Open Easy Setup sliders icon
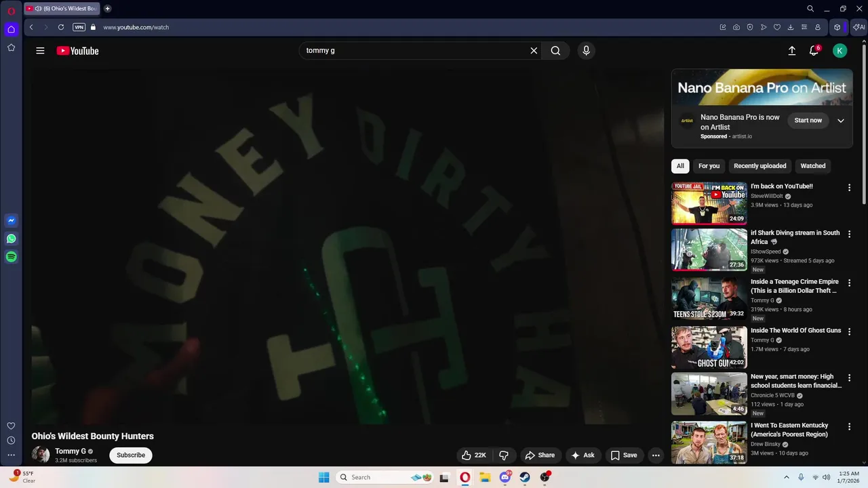Screen dimensions: 868x488 coord(804,27)
